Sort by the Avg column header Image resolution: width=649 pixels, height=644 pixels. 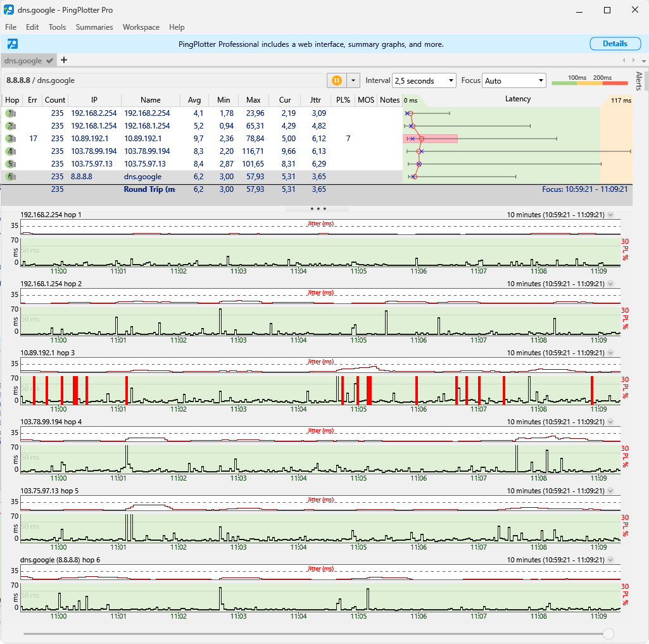click(194, 100)
